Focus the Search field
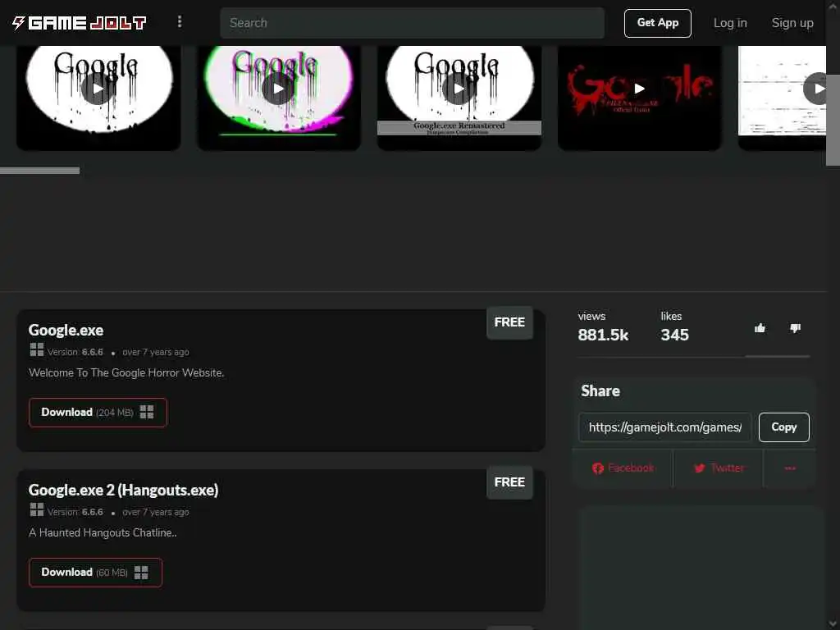Image resolution: width=840 pixels, height=630 pixels. click(412, 22)
